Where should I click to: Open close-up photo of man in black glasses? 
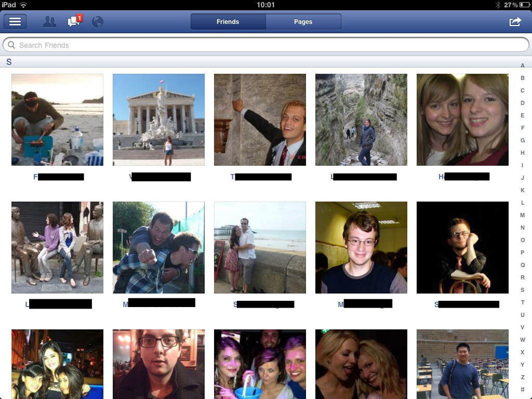pos(159,364)
